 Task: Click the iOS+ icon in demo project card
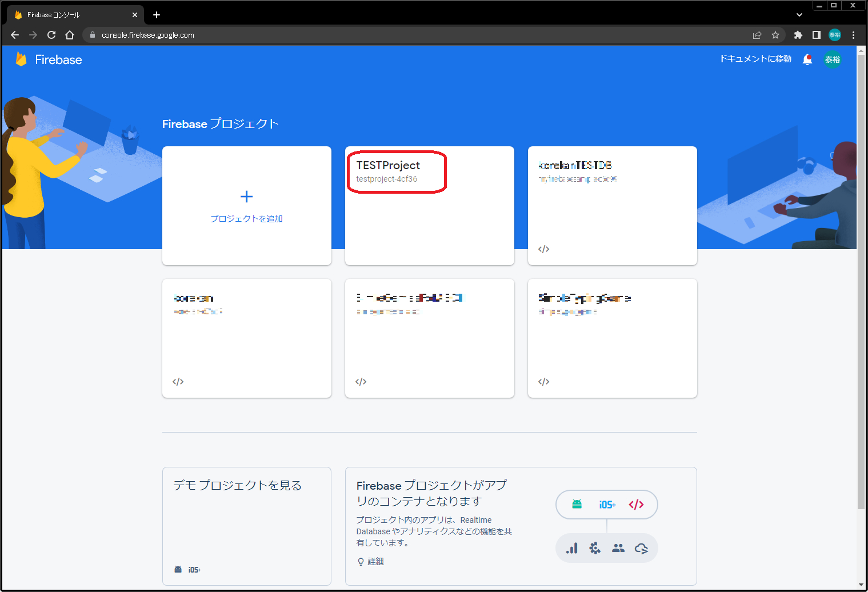195,570
